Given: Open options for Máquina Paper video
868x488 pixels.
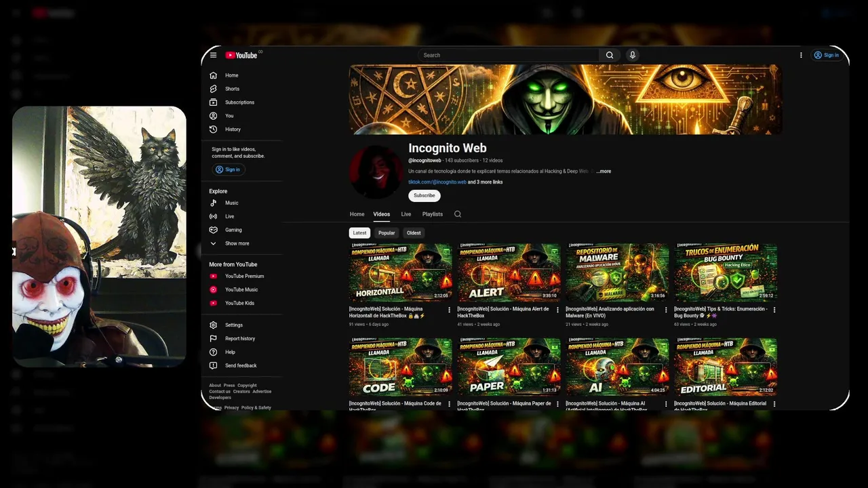Looking at the screenshot, I should pos(557,404).
